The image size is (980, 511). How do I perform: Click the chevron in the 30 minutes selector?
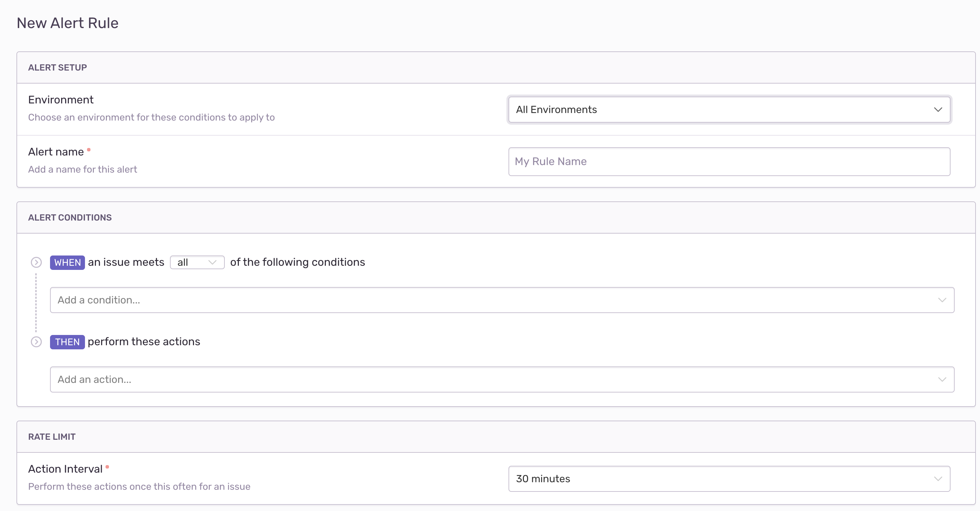[938, 479]
